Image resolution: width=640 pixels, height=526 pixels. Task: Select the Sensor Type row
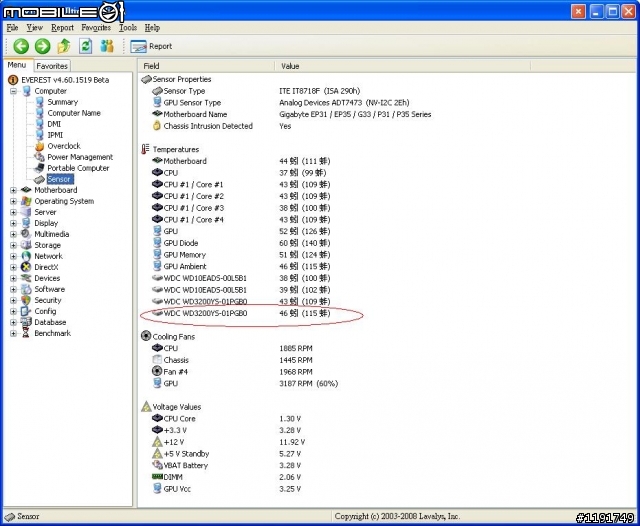click(x=256, y=91)
